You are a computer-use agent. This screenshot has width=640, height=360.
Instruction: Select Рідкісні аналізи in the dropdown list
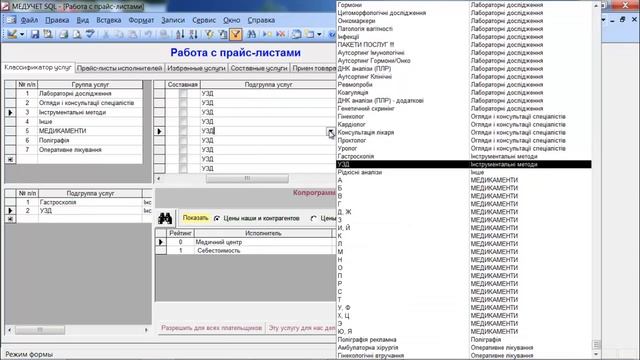click(x=464, y=172)
